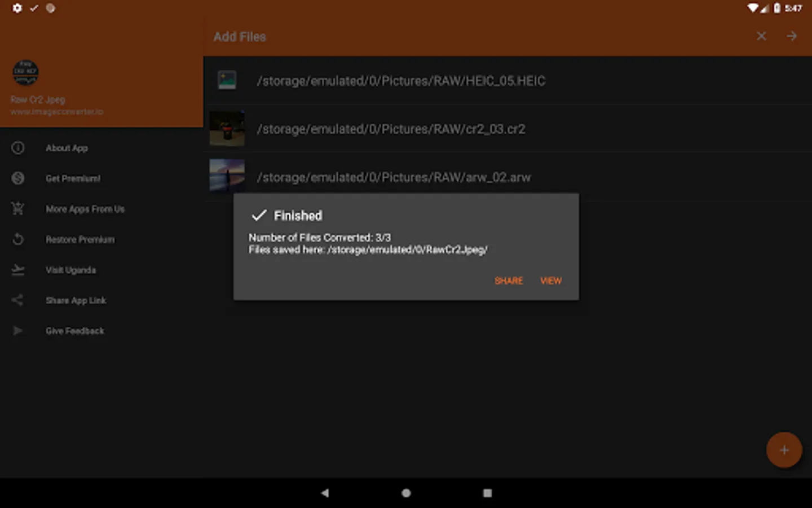Tap the checkmark notification icon in status bar

pos(34,8)
